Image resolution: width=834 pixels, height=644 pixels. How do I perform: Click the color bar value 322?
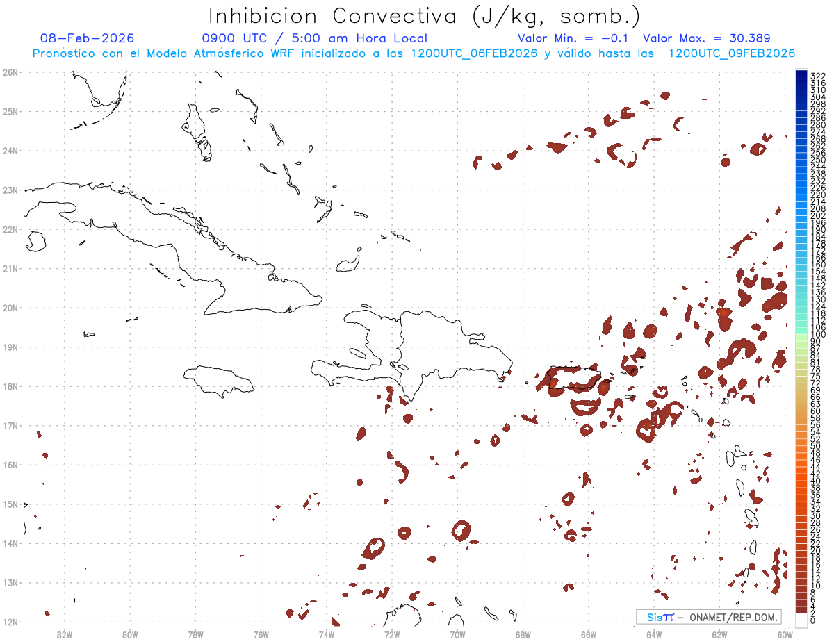(x=817, y=76)
